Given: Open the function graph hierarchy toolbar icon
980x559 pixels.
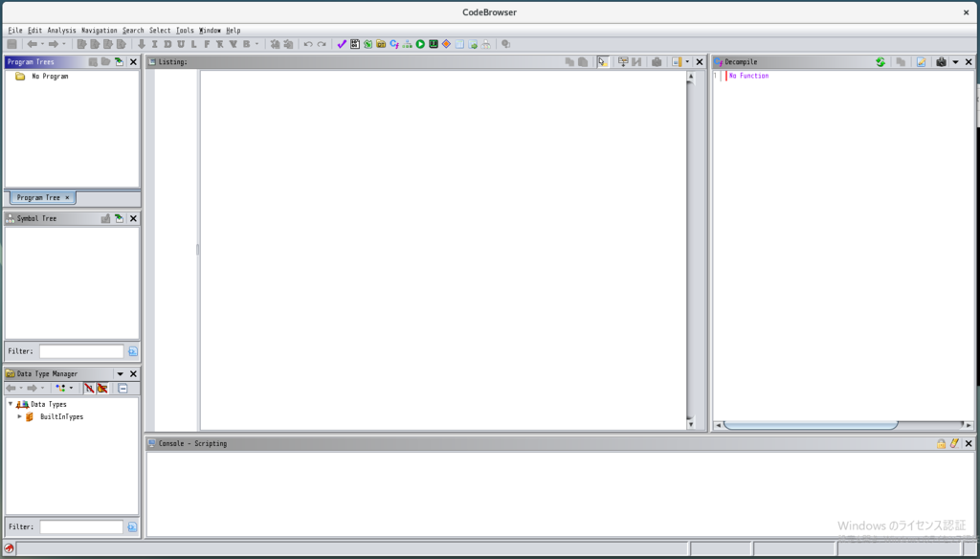Looking at the screenshot, I should point(407,44).
